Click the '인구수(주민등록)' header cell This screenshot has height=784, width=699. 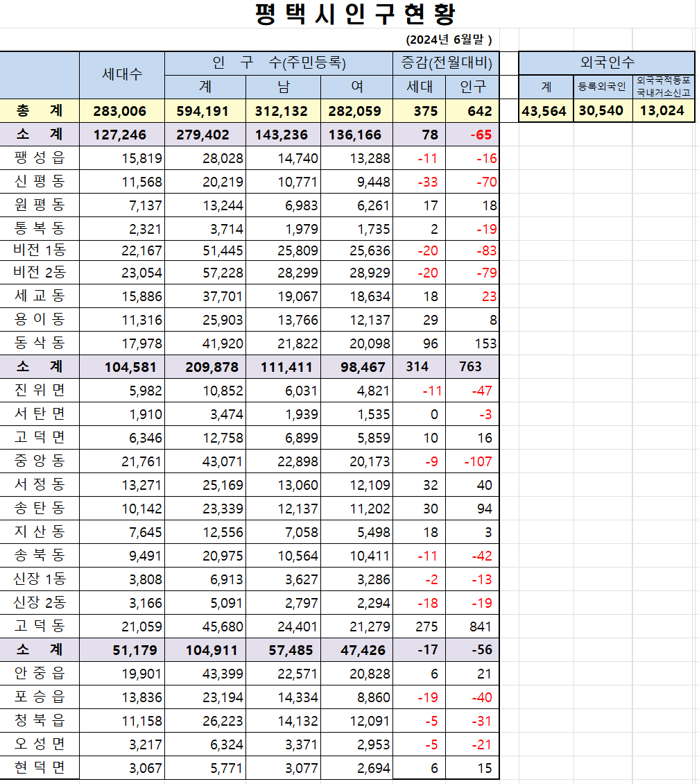279,63
